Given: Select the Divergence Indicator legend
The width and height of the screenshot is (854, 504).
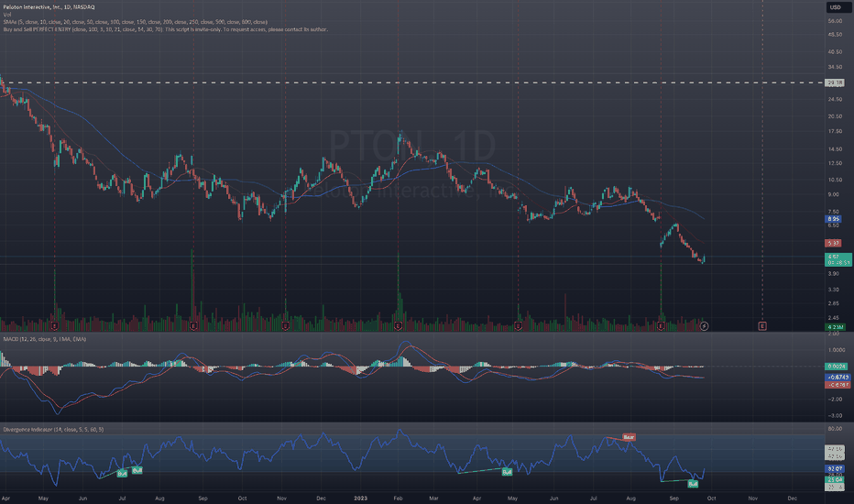Looking at the screenshot, I should pyautogui.click(x=53, y=430).
